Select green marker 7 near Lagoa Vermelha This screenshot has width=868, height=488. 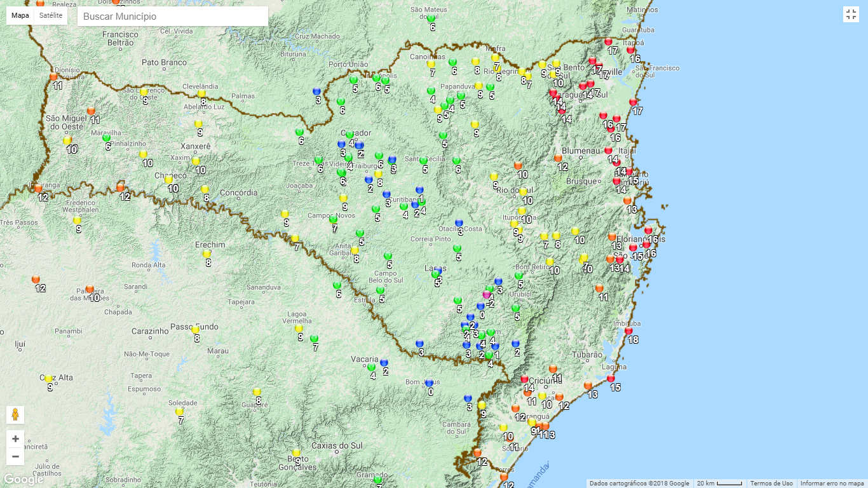pos(314,339)
